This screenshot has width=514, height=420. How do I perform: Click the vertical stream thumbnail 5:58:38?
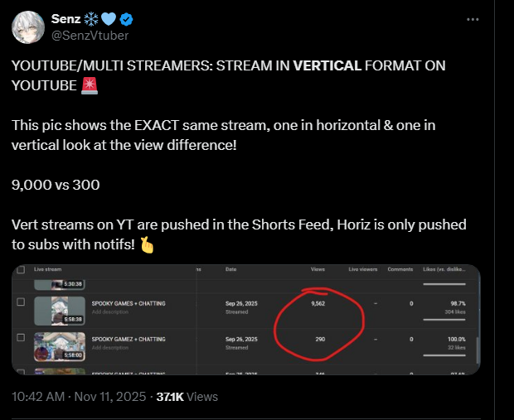coord(60,311)
